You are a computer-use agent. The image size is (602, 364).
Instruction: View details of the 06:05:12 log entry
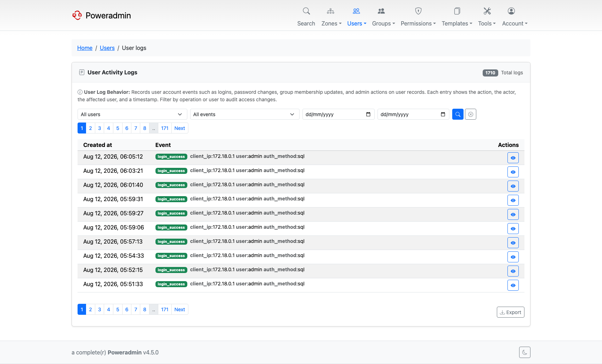(x=513, y=158)
